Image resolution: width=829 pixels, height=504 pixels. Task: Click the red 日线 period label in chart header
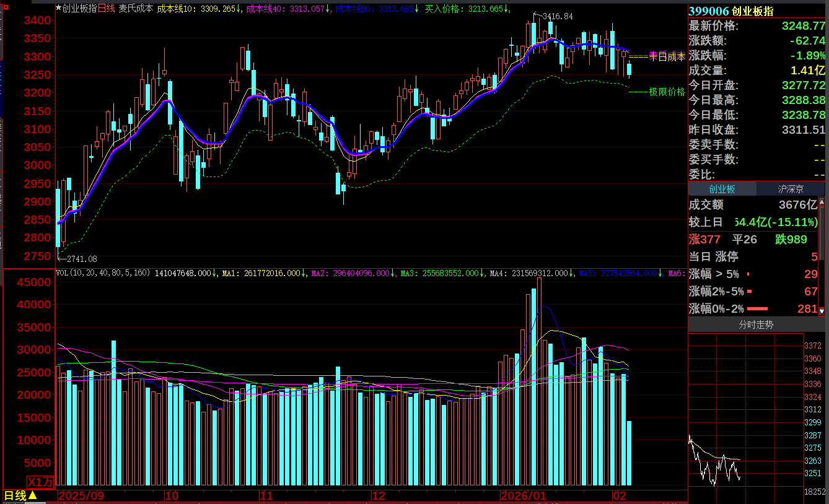(x=107, y=9)
